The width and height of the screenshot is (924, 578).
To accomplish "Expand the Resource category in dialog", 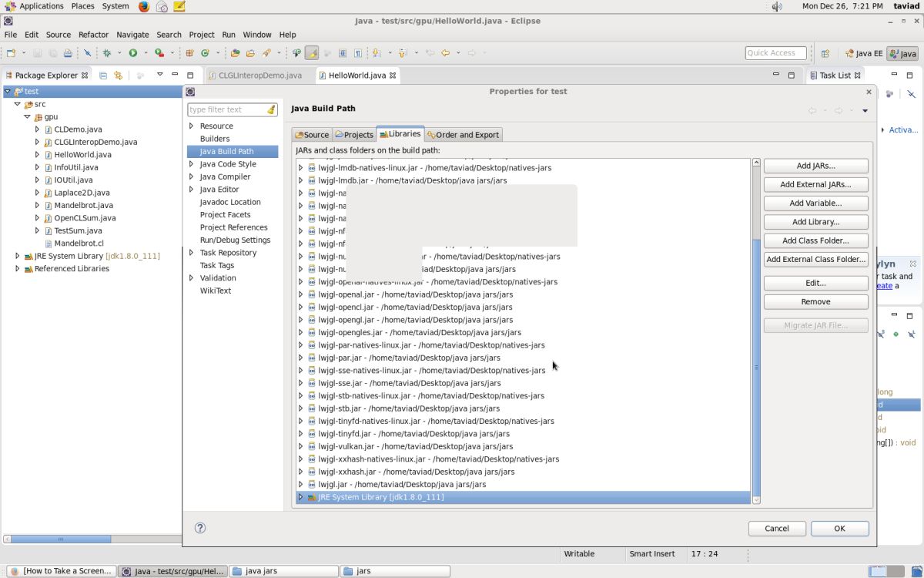I will pyautogui.click(x=192, y=126).
